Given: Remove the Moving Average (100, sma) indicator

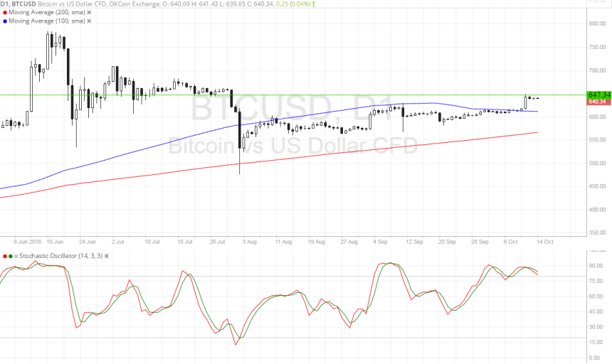Looking at the screenshot, I should coord(89,21).
